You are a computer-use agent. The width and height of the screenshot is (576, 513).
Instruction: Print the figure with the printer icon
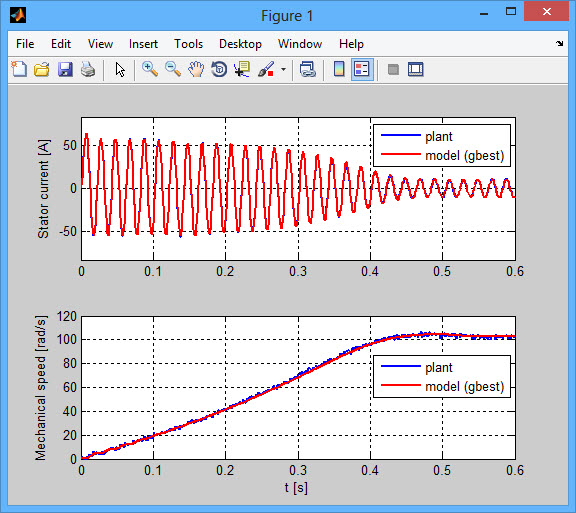88,69
